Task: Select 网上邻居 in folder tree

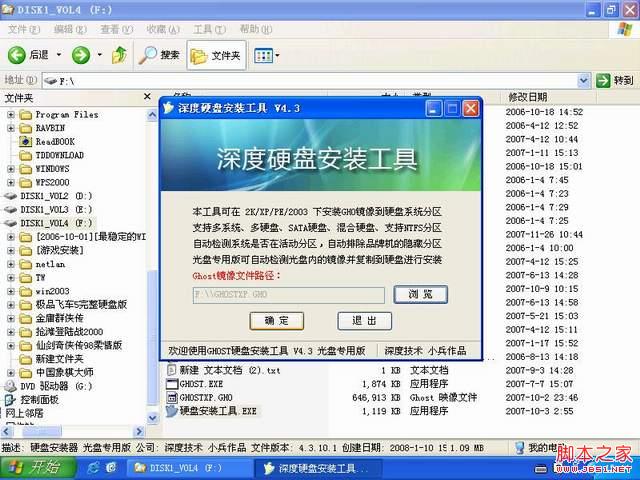Action: click(24, 413)
